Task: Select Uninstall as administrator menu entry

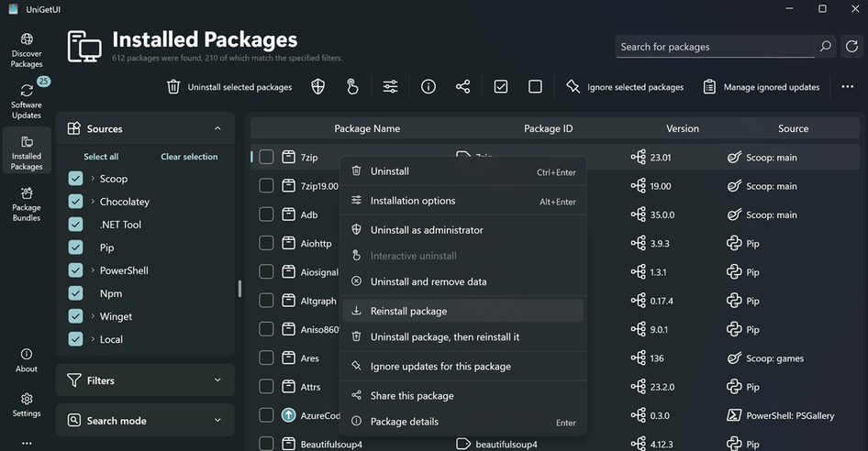Action: pyautogui.click(x=462, y=230)
